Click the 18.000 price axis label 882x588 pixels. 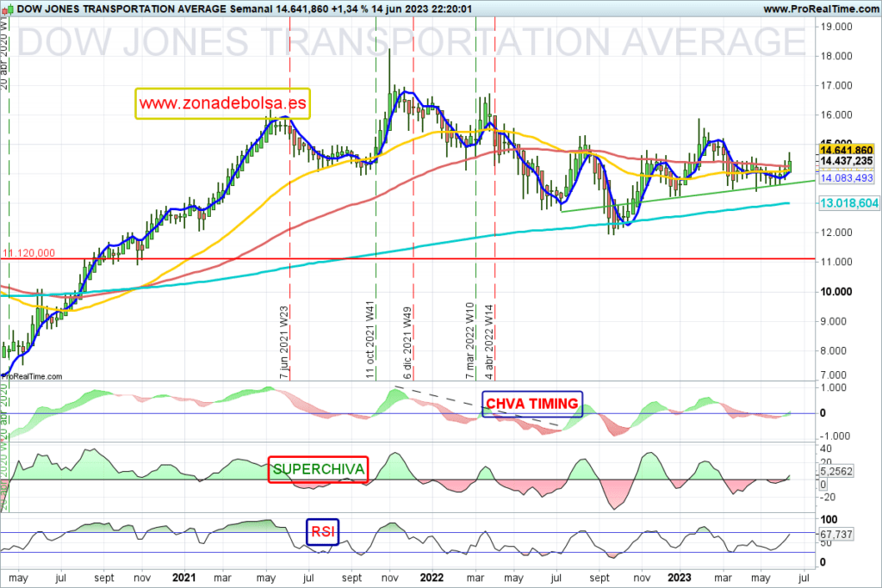point(836,56)
